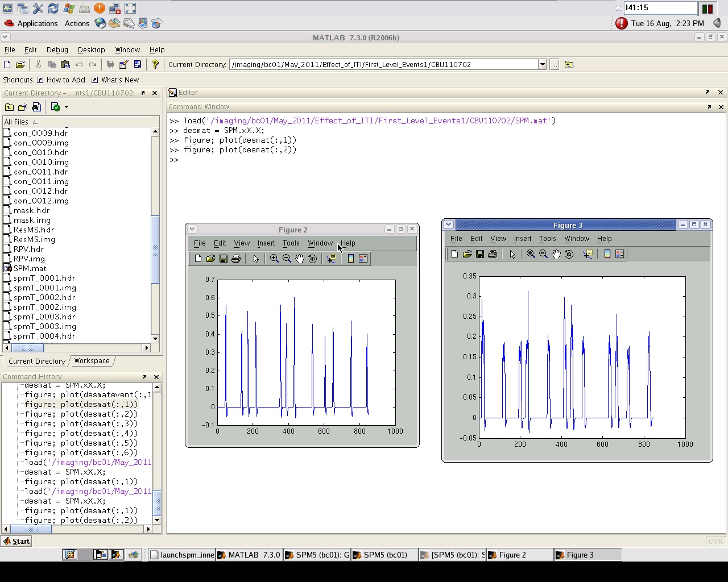Click Data Cursor tool in Figure 2

331,259
